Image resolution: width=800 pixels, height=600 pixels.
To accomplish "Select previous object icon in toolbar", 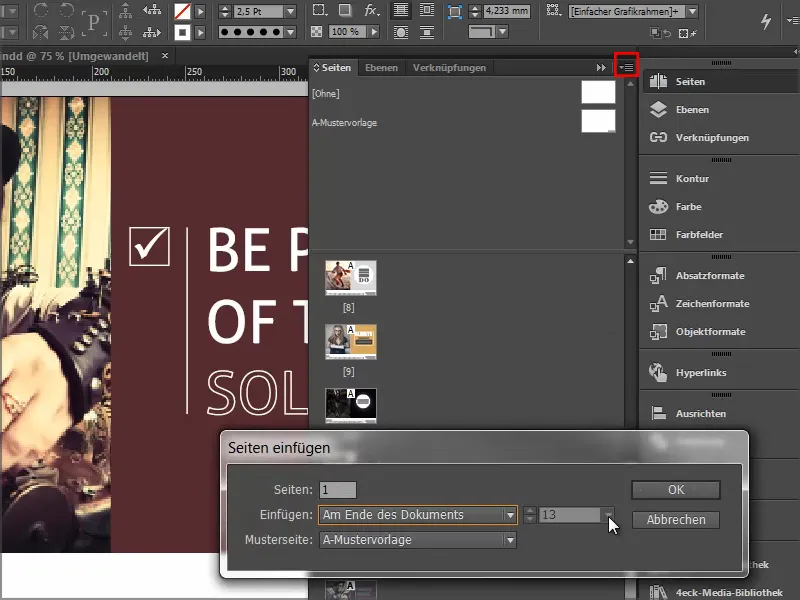I will pos(152,10).
